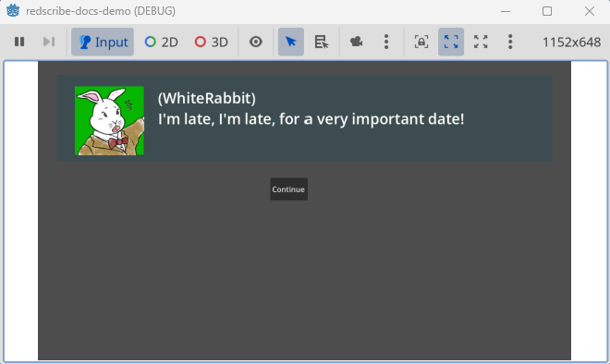Image resolution: width=610 pixels, height=364 pixels.
Task: Enable keep aspect fit icon
Action: point(451,42)
